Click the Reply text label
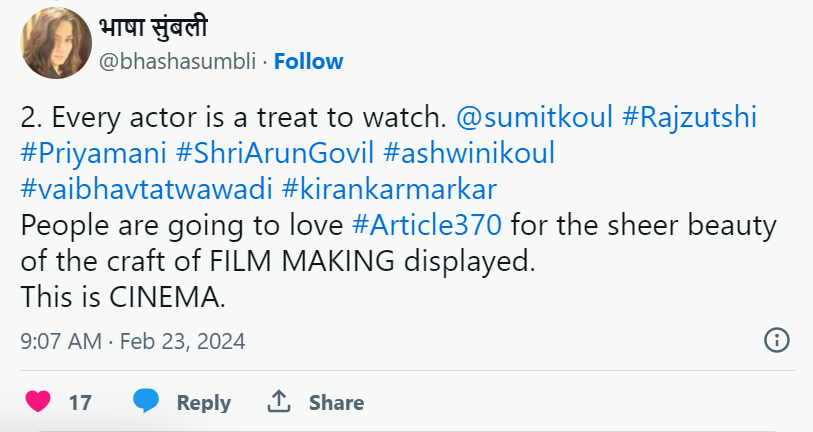 [203, 403]
